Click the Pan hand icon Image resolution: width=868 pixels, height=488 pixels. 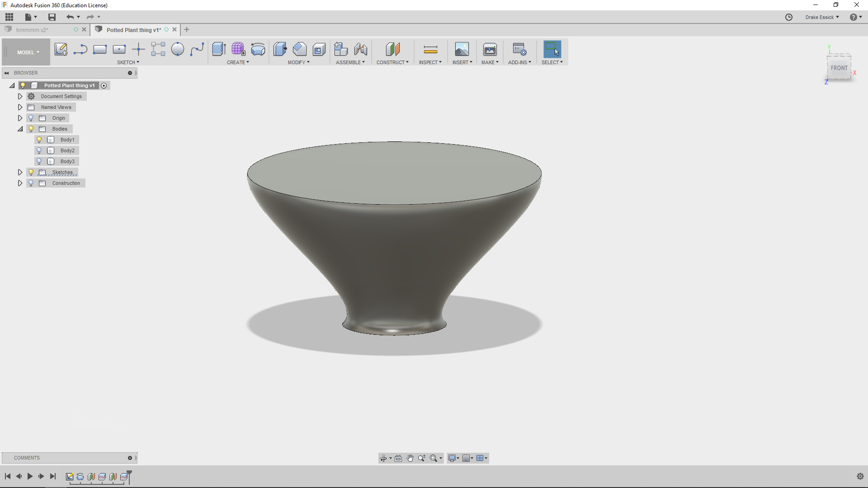click(x=410, y=458)
